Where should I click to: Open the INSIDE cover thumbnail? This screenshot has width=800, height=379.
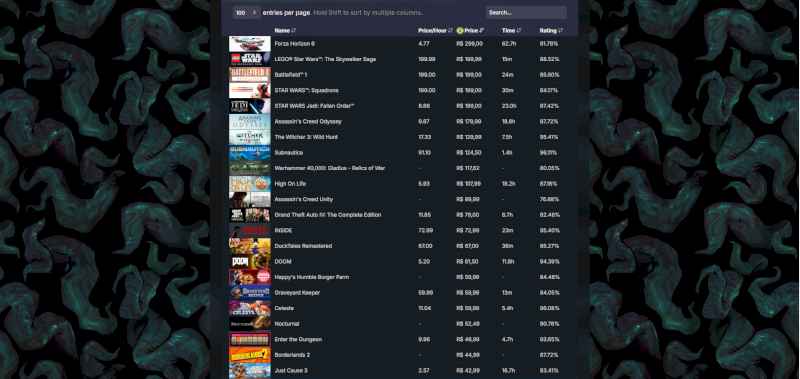[x=249, y=231]
